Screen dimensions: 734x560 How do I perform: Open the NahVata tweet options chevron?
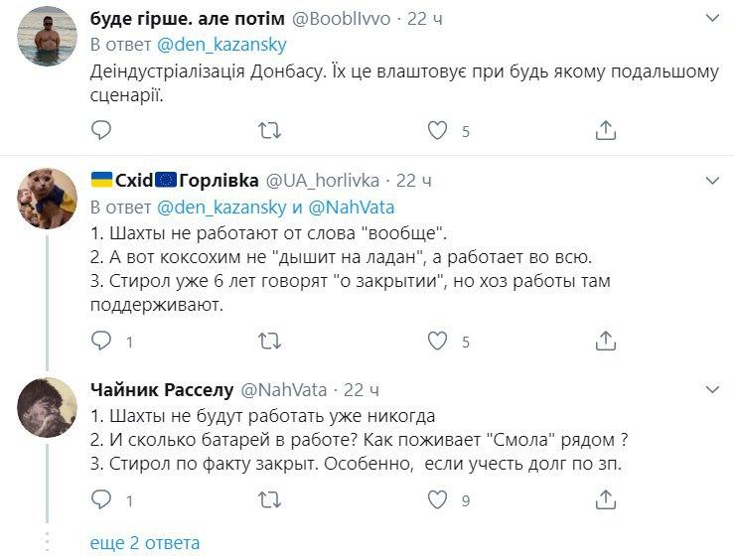[712, 389]
